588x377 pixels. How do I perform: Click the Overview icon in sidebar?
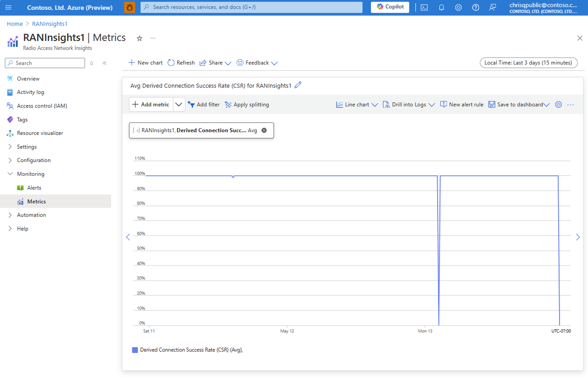10,78
